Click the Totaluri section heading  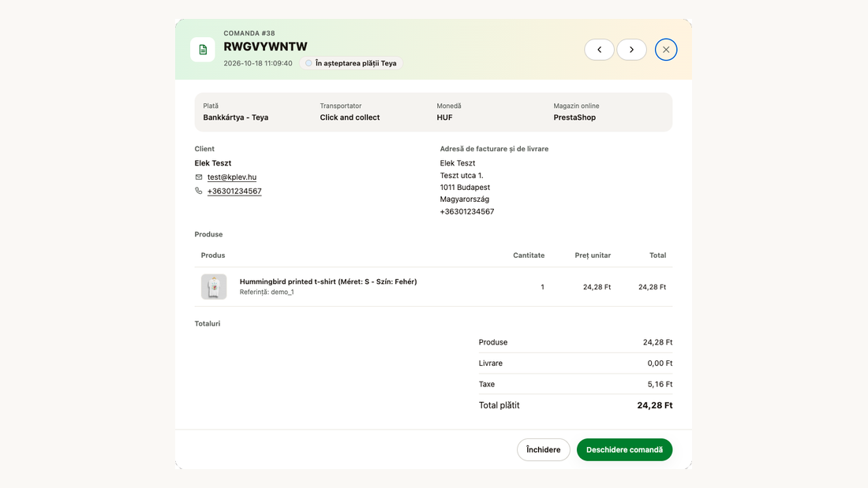tap(208, 324)
